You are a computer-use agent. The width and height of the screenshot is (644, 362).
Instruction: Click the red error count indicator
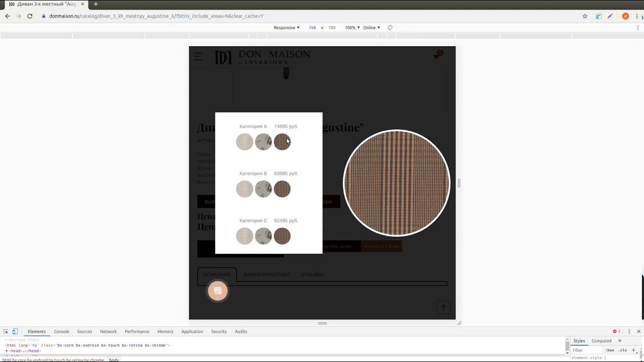coord(616,331)
